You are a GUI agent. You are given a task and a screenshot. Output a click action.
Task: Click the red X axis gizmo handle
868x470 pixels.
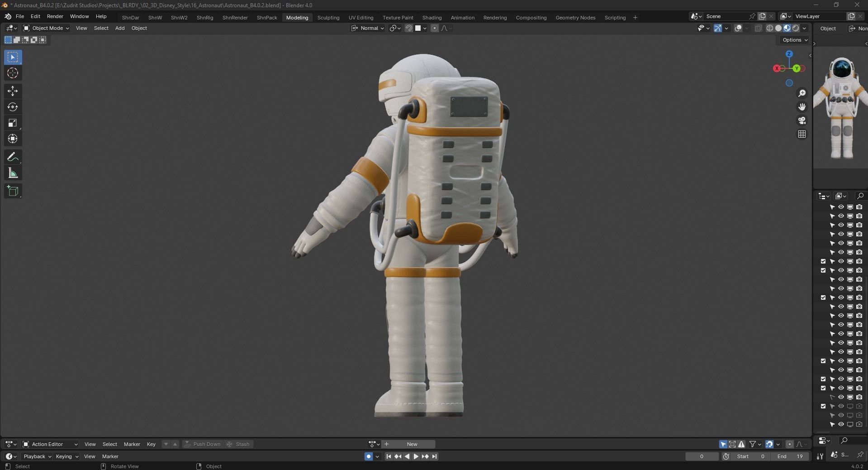pyautogui.click(x=777, y=68)
